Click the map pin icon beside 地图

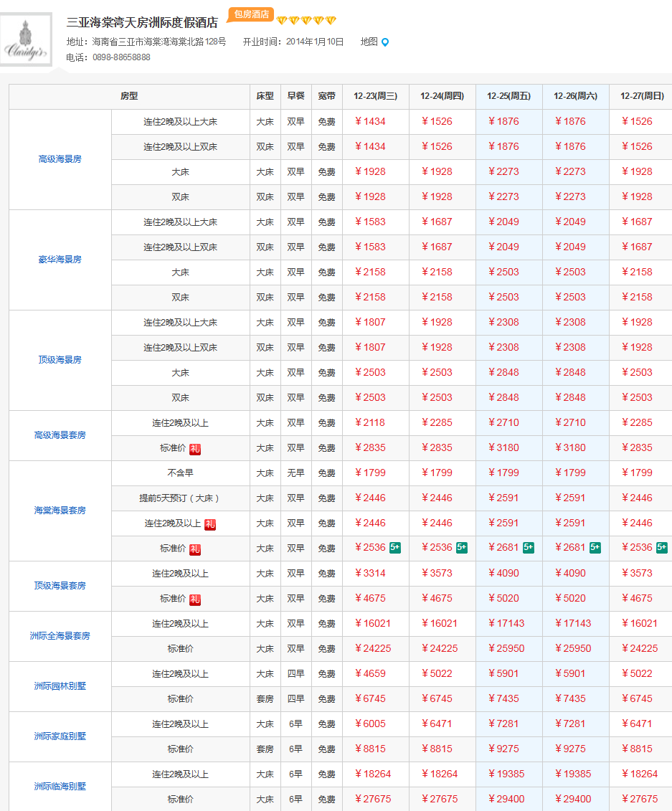(385, 42)
